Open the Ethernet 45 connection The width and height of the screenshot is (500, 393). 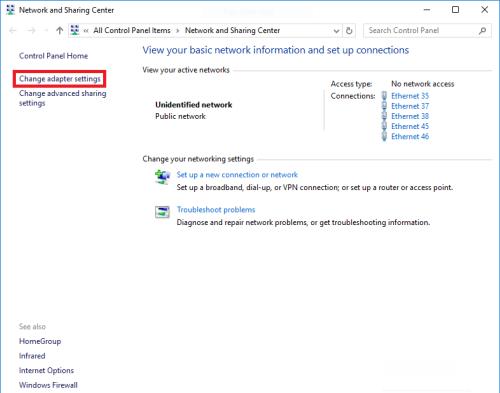click(x=410, y=126)
